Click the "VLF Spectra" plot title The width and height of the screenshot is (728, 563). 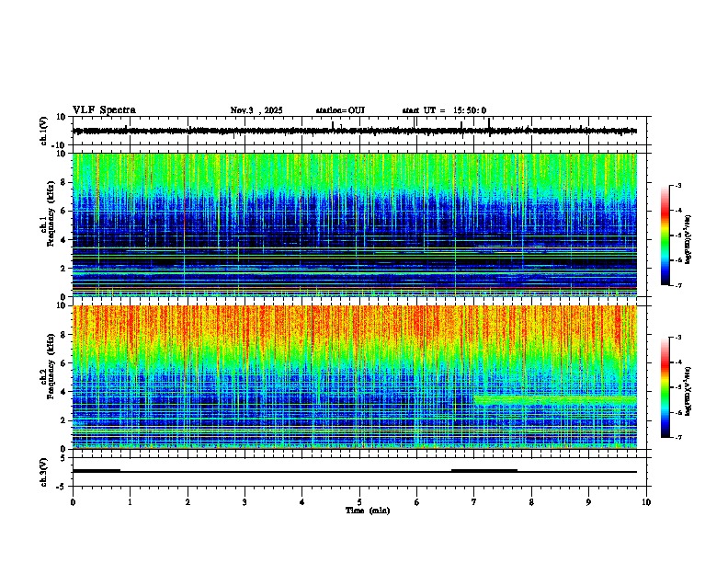click(x=104, y=110)
